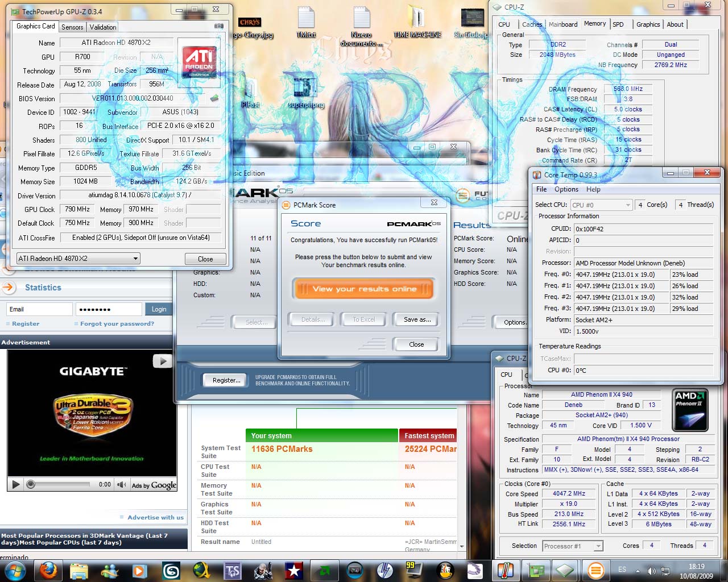
Task: Click the ATI Radeon logo in GPU-Z
Action: 199,62
